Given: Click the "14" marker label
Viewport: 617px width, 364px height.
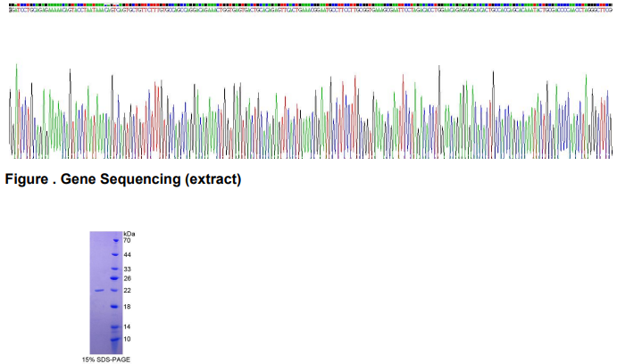Looking at the screenshot, I should click(x=127, y=327).
